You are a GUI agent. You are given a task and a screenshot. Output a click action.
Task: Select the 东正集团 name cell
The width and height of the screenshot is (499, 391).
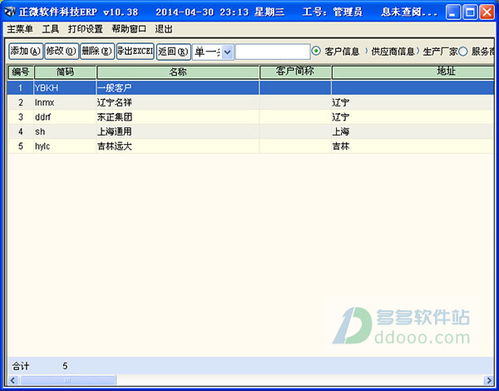[178, 117]
